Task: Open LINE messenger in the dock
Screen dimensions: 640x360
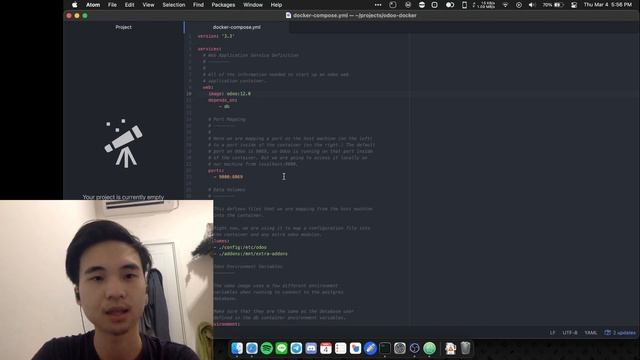Action: (x=281, y=348)
